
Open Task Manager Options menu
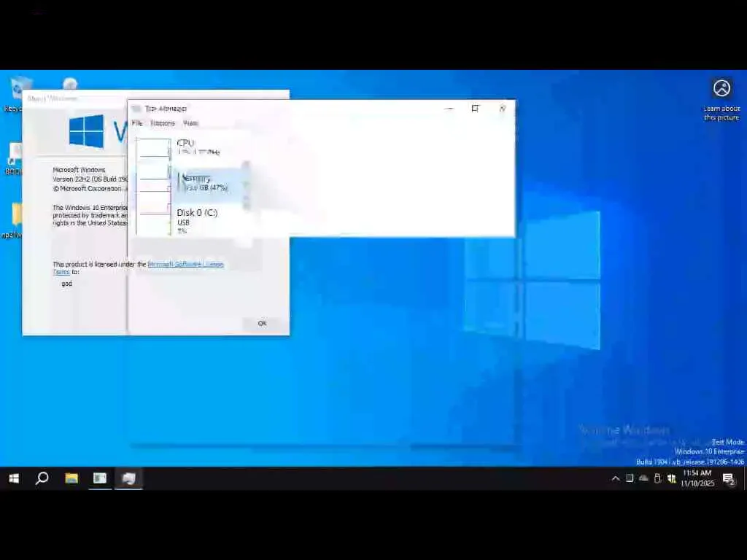pyautogui.click(x=163, y=122)
